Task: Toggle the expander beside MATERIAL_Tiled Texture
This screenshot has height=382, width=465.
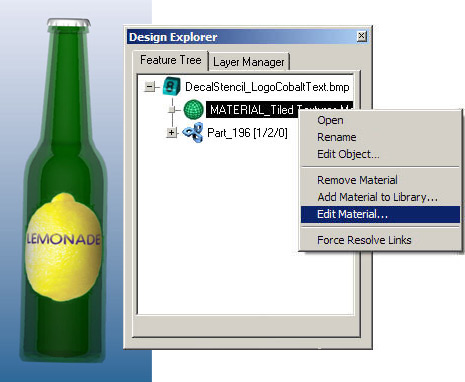Action: (x=172, y=109)
